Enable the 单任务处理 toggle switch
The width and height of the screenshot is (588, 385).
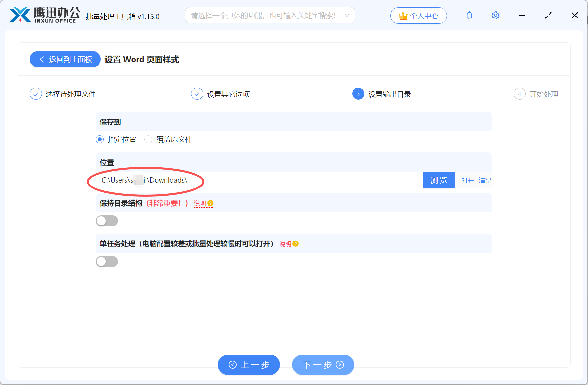point(107,261)
